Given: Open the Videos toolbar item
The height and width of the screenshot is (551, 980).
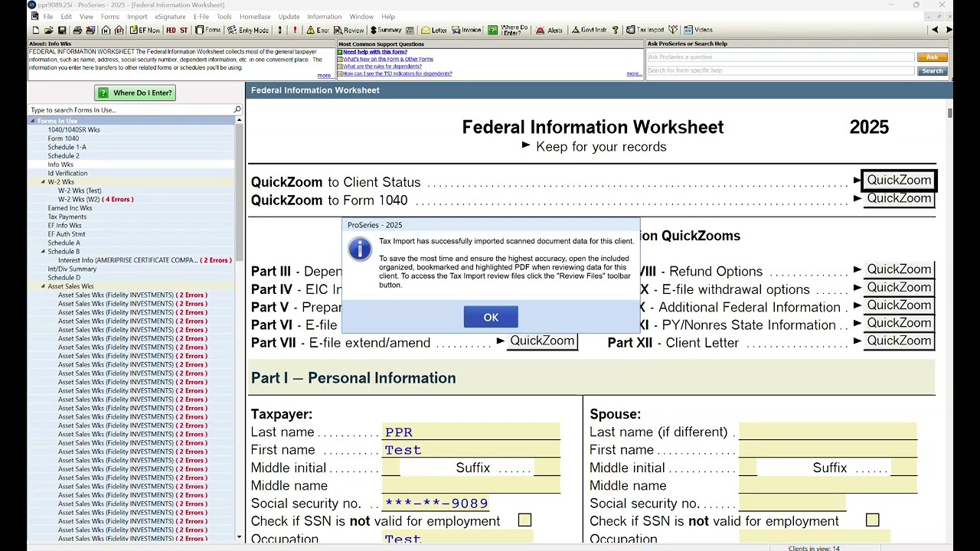Looking at the screenshot, I should [x=698, y=30].
